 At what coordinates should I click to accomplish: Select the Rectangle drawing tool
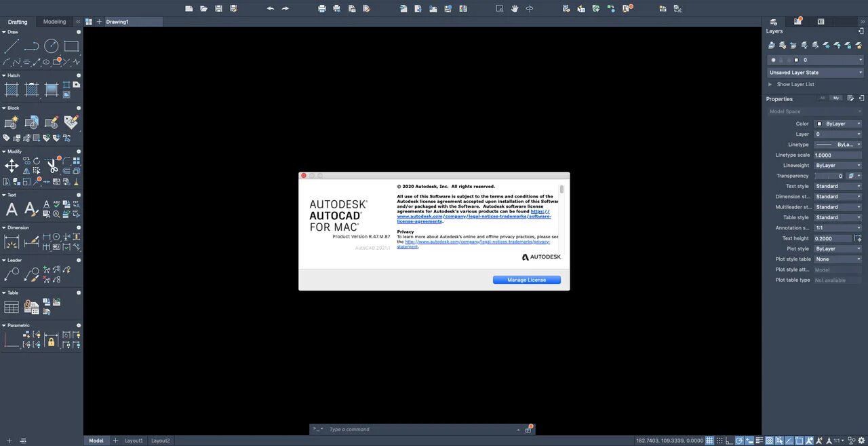(x=71, y=46)
